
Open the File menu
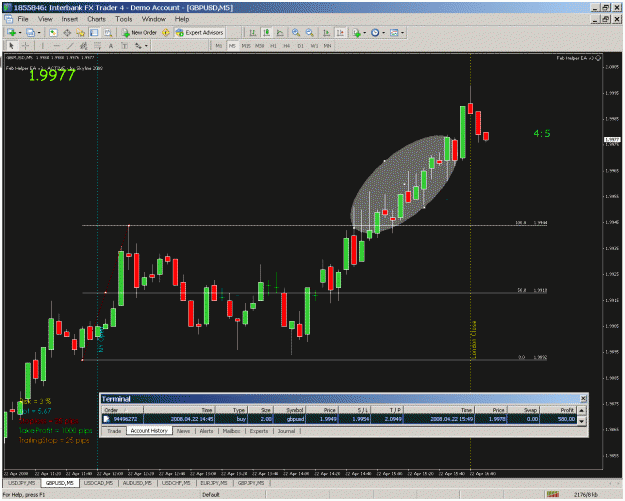click(23, 19)
